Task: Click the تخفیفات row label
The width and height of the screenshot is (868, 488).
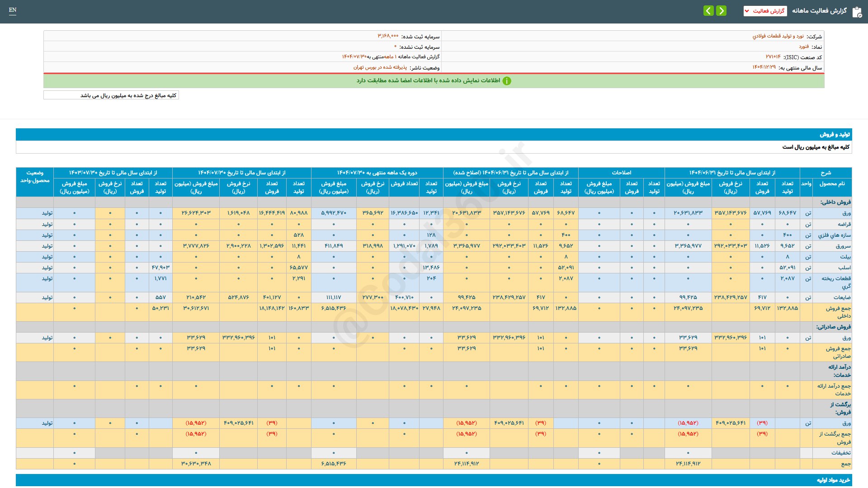Action: pyautogui.click(x=840, y=453)
